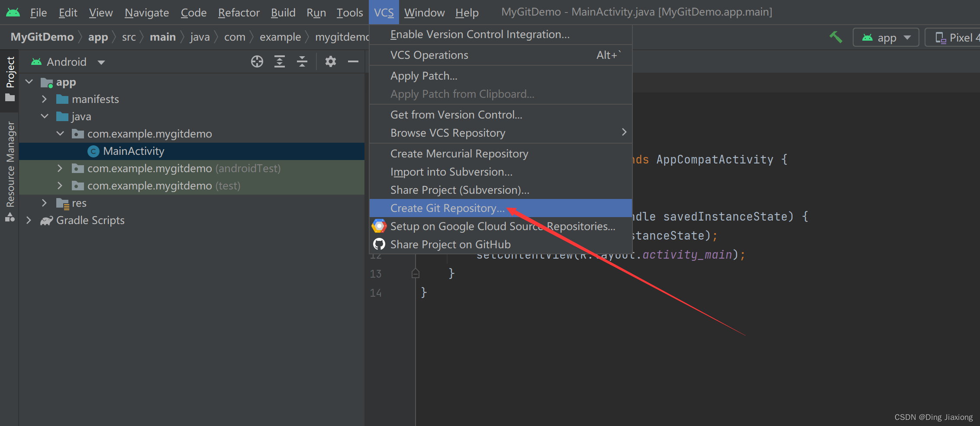Click the Collapse All icon in Project panel
The width and height of the screenshot is (980, 426).
pyautogui.click(x=302, y=62)
